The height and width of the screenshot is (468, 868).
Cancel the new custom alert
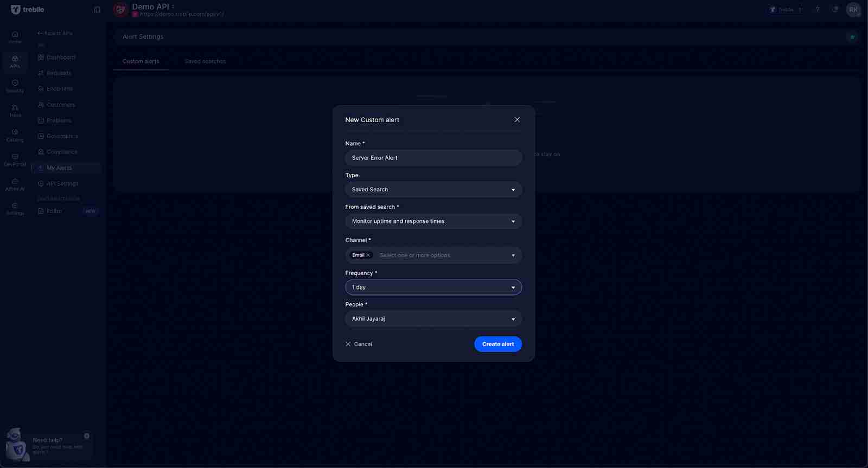[359, 344]
